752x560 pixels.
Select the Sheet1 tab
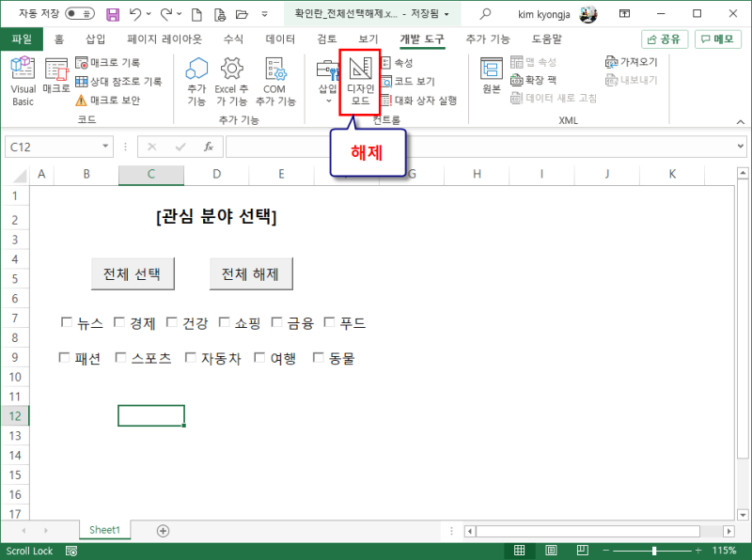tap(103, 529)
